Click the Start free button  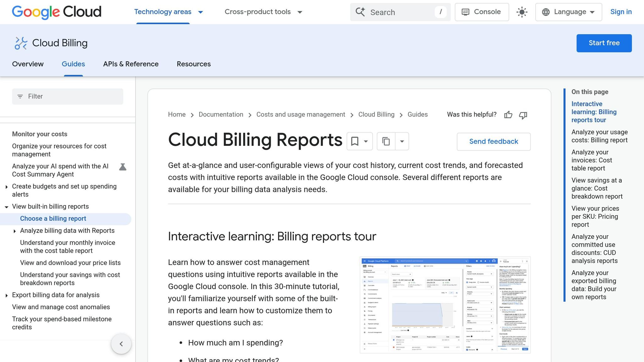604,43
